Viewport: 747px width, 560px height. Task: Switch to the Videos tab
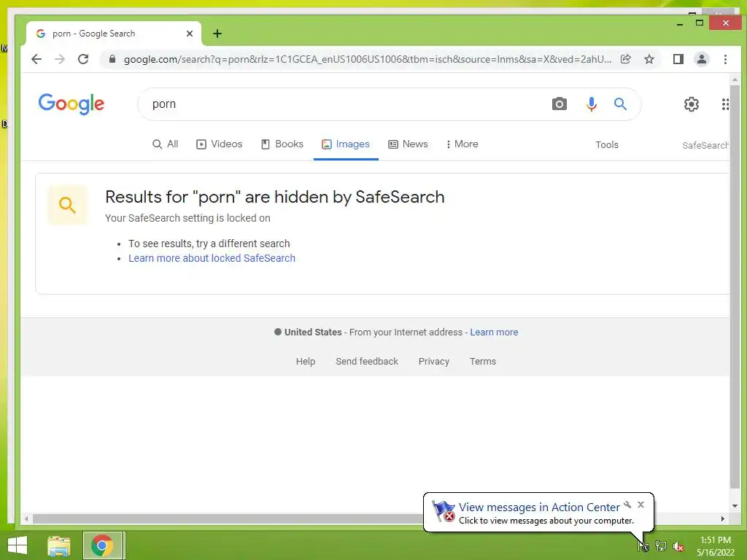pyautogui.click(x=219, y=144)
